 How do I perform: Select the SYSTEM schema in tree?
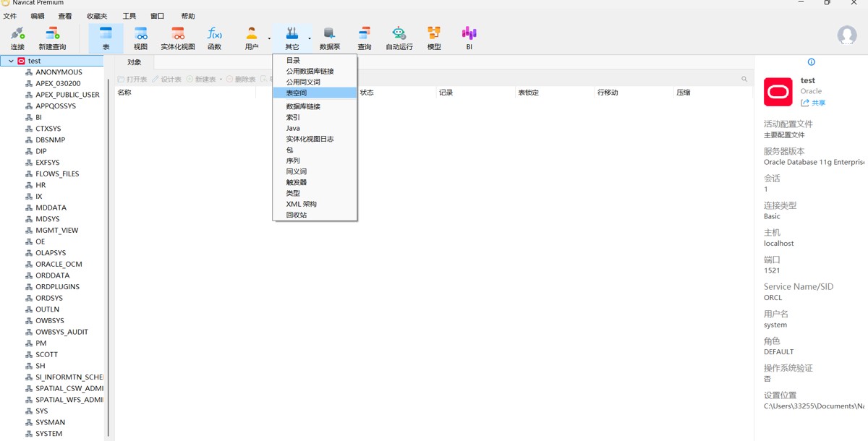(x=48, y=434)
